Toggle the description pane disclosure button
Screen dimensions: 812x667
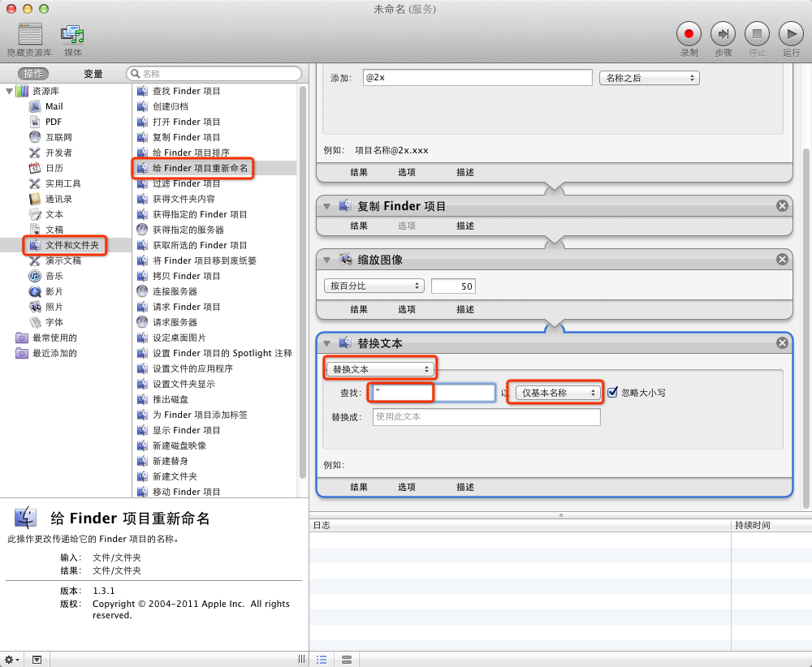click(37, 660)
